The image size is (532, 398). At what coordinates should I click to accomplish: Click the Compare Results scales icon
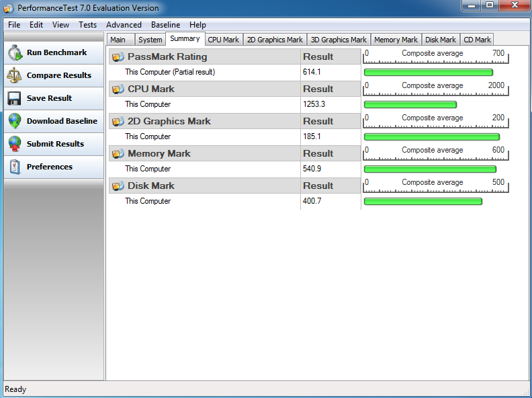pos(14,75)
